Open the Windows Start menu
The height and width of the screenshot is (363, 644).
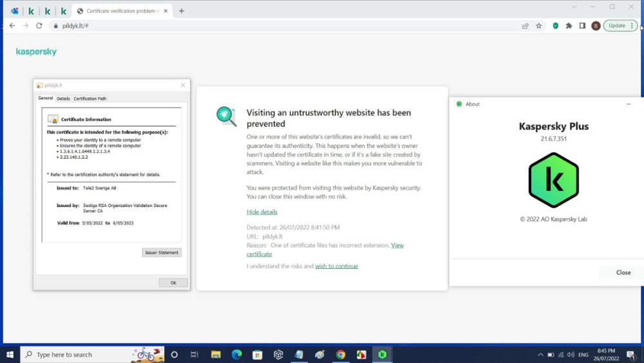click(x=10, y=355)
